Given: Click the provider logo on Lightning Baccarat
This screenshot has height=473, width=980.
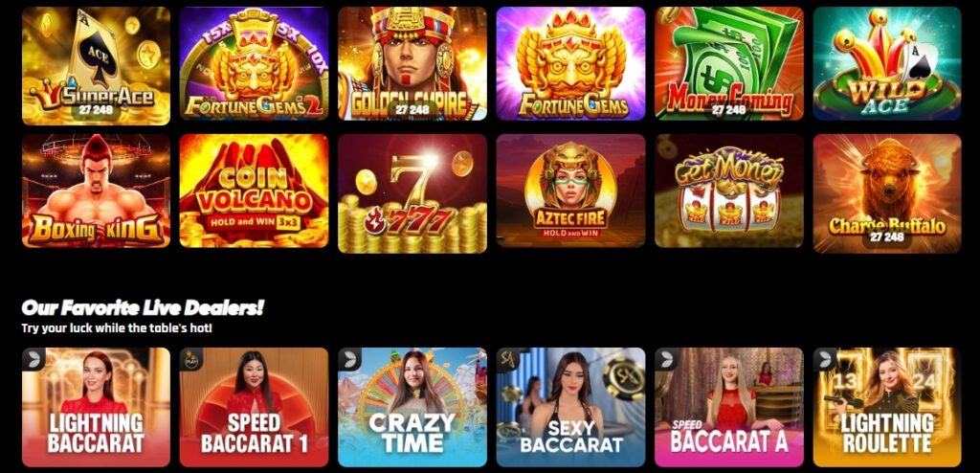Looking at the screenshot, I should pos(33,359).
